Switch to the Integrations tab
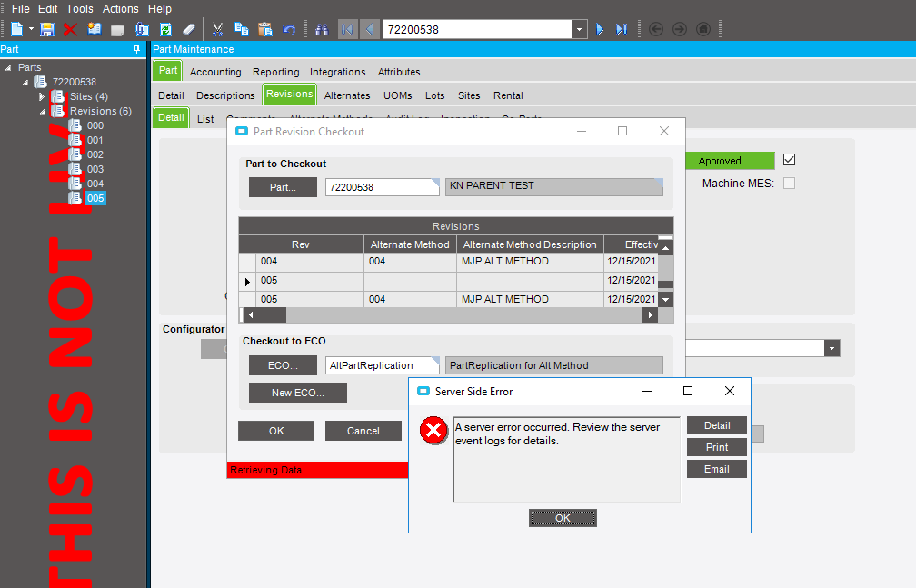 coord(338,72)
